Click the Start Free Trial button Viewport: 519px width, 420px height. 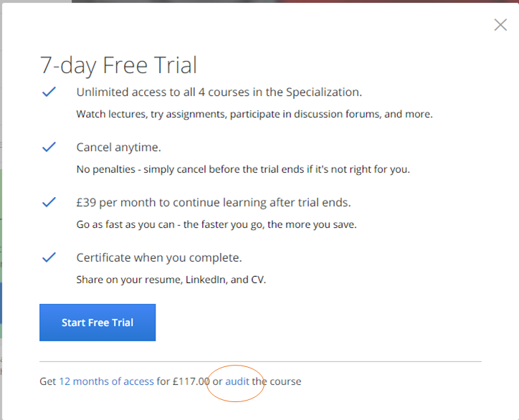97,323
